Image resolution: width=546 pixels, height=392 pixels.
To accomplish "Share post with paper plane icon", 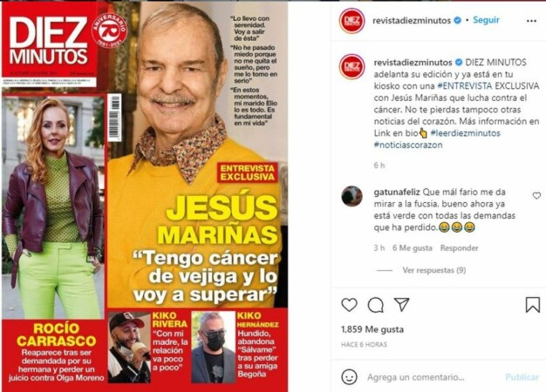I will [402, 304].
